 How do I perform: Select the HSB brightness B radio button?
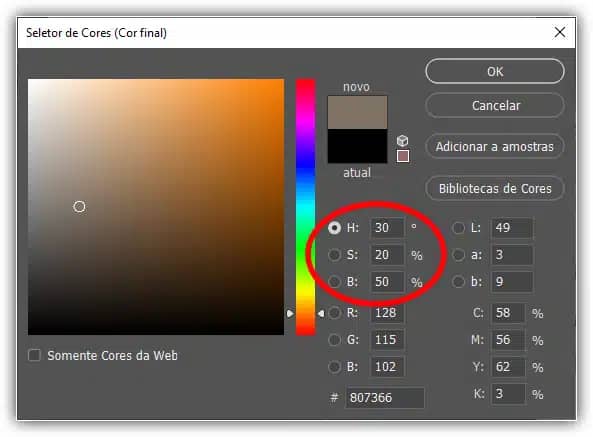pyautogui.click(x=334, y=282)
